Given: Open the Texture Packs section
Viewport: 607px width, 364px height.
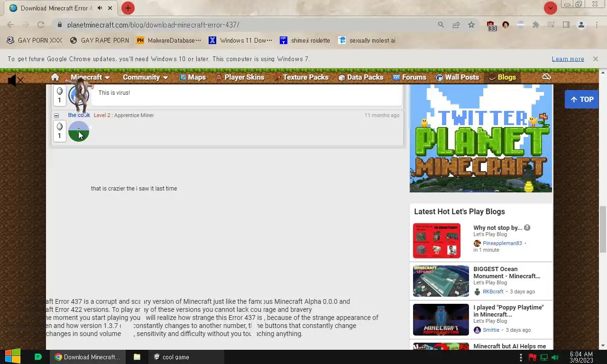Looking at the screenshot, I should tap(301, 77).
